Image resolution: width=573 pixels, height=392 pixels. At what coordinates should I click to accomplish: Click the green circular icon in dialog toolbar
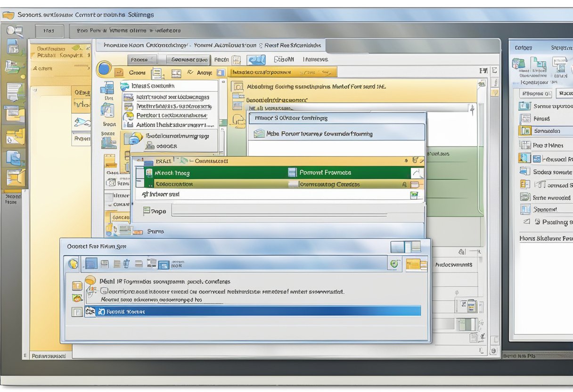click(x=394, y=264)
